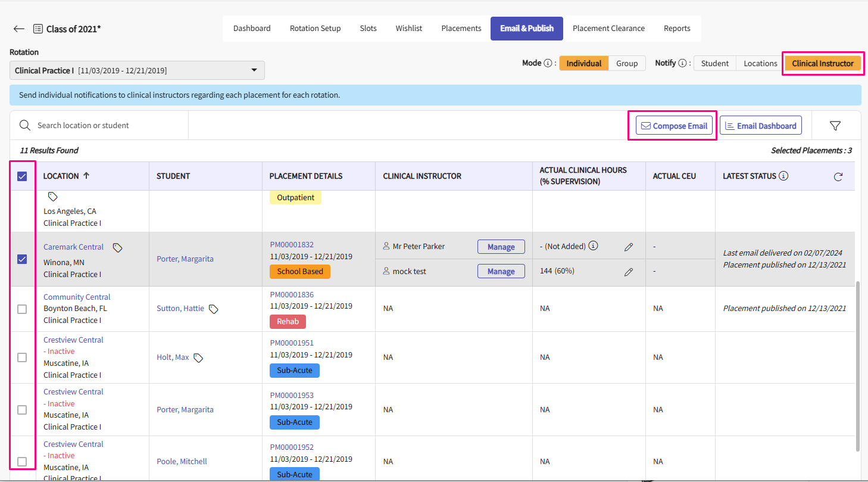Click the tag icon beside Caremark Central
The width and height of the screenshot is (868, 482).
117,247
